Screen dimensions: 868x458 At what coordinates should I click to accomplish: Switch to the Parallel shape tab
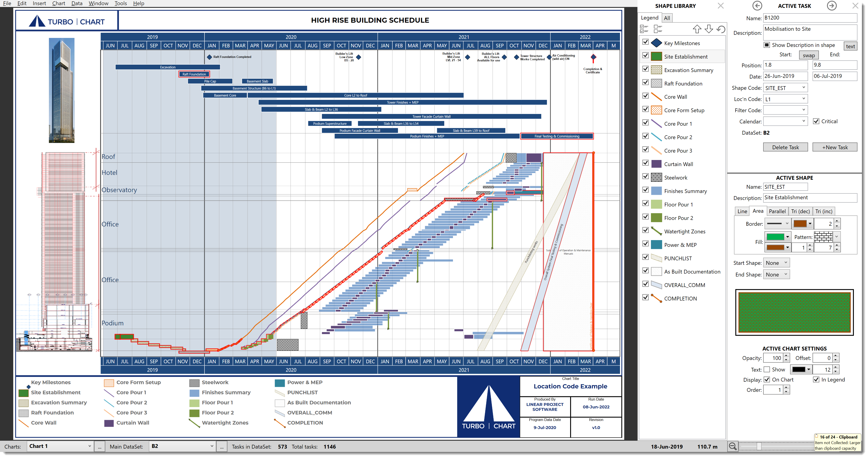(777, 211)
